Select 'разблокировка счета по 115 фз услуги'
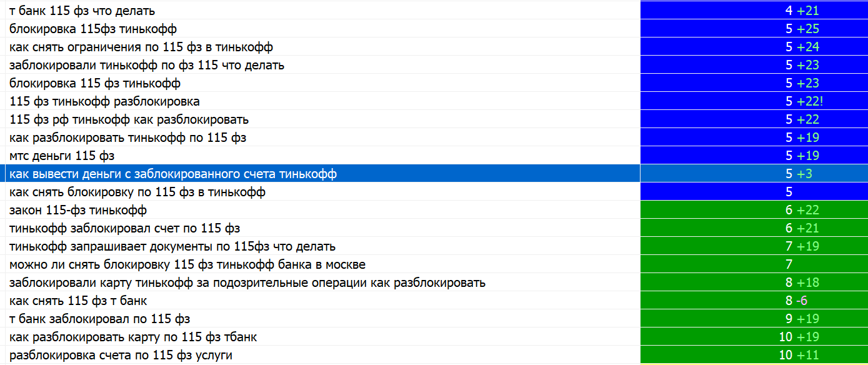The image size is (868, 365). (121, 355)
